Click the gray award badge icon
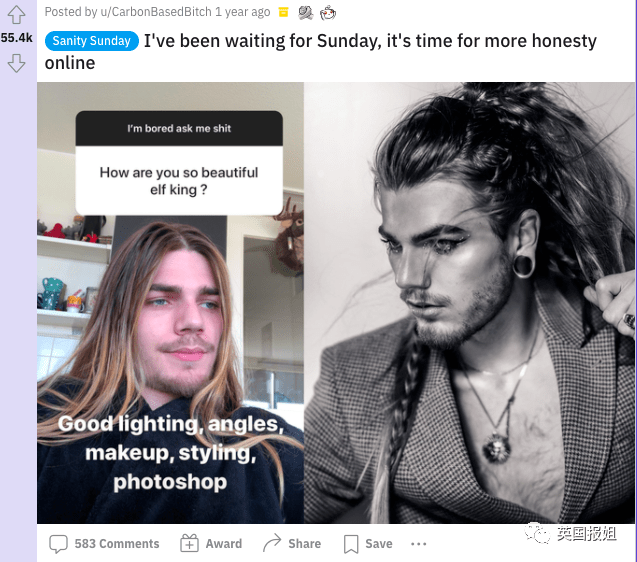This screenshot has width=637, height=562. point(306,13)
